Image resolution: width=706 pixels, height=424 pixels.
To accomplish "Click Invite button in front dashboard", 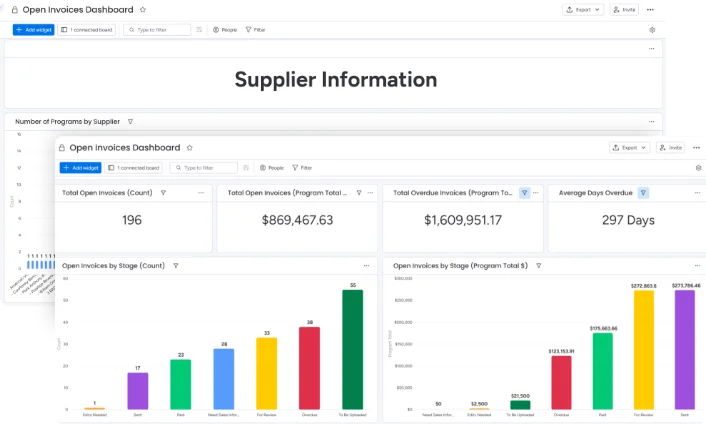I will point(670,147).
